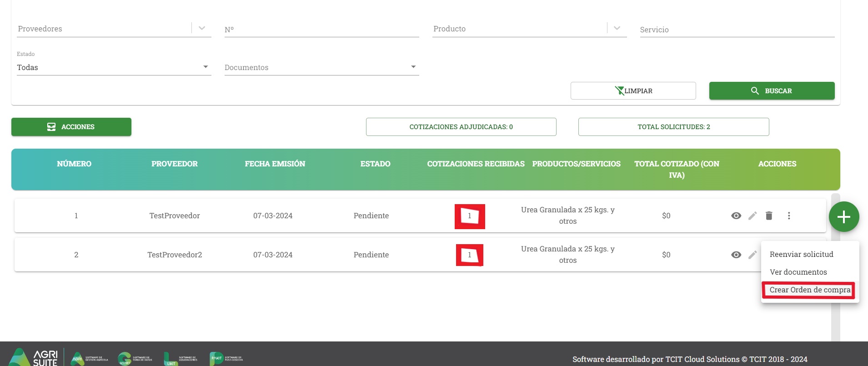Focus the Servicio input field
The width and height of the screenshot is (868, 366).
(737, 30)
